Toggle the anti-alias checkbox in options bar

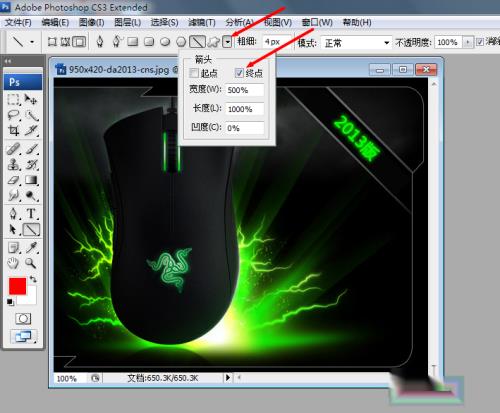coord(480,42)
